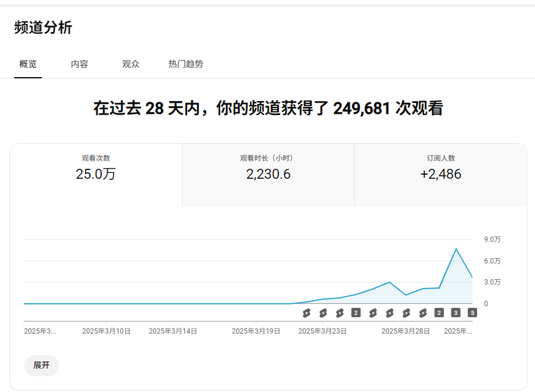The height and width of the screenshot is (392, 535).
Task: Switch to the 概览 tab
Action: pyautogui.click(x=28, y=64)
